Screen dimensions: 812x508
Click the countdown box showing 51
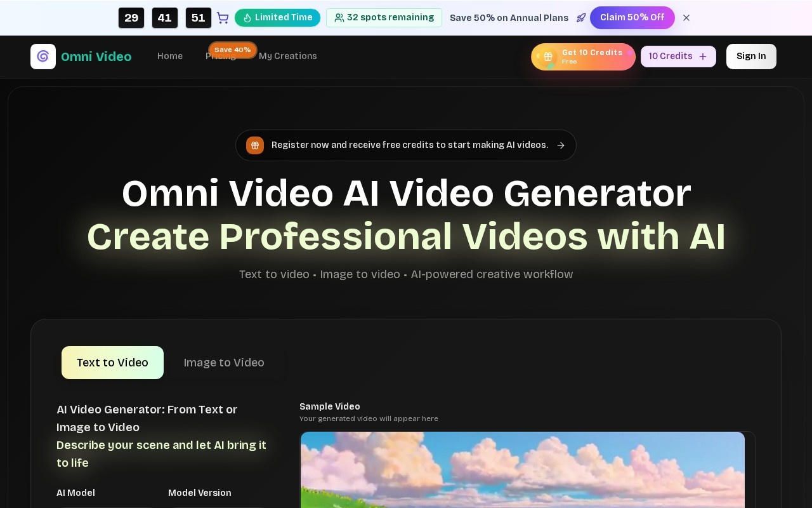[x=198, y=18]
